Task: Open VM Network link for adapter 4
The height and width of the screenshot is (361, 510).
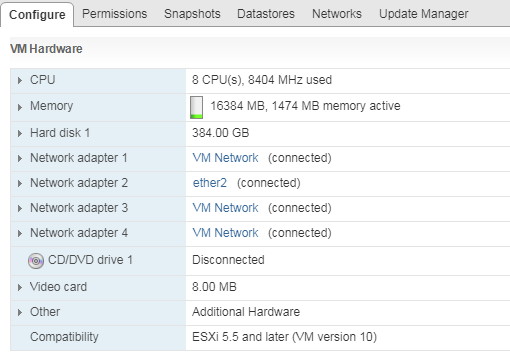Action: [x=225, y=233]
